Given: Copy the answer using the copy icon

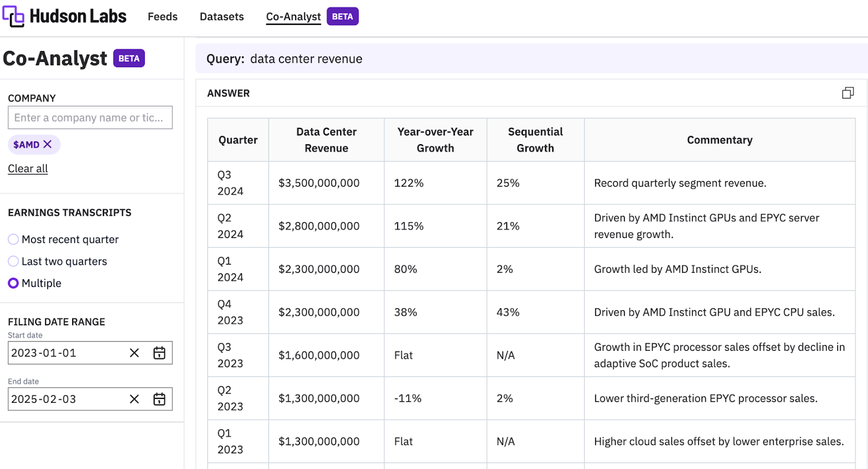Looking at the screenshot, I should click(x=847, y=93).
